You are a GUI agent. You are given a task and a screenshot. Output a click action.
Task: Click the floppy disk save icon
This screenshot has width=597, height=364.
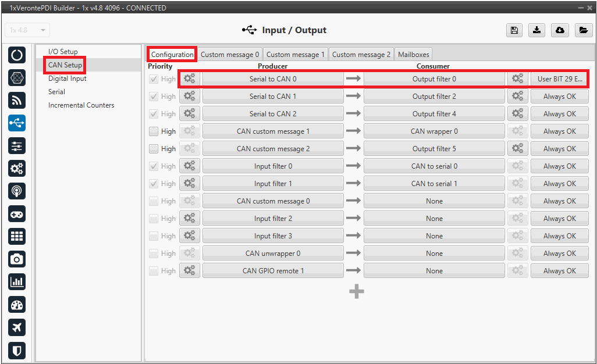point(514,31)
